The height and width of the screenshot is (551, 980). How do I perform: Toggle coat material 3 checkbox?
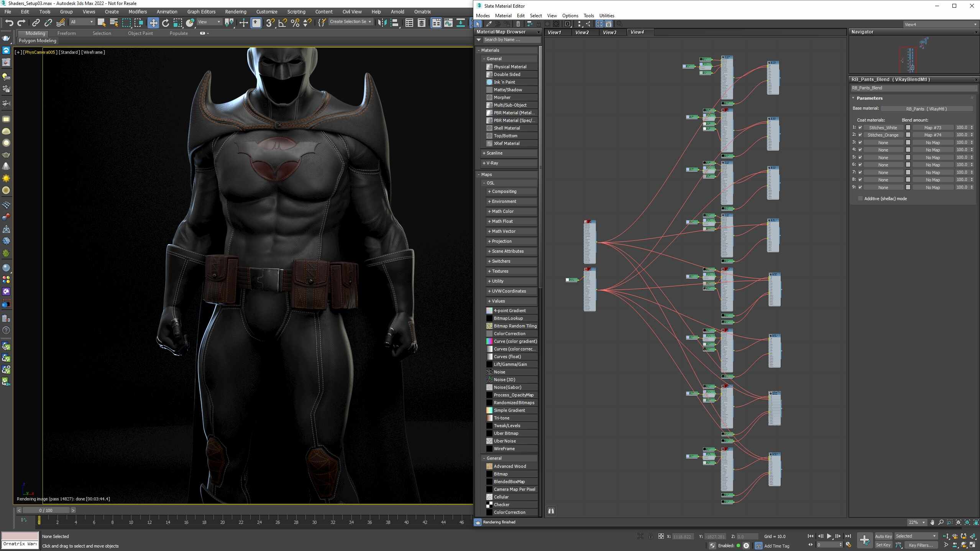pos(860,142)
